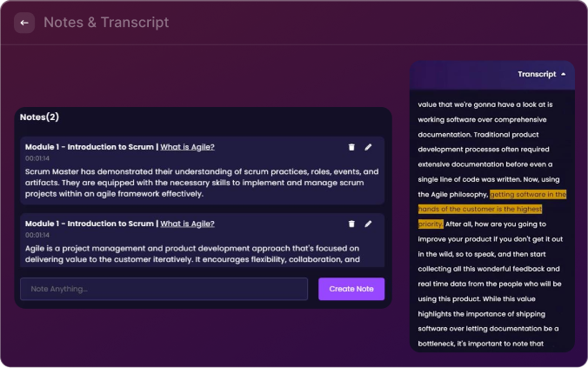Edit the Scrum Master note with pencil icon
The image size is (588, 368).
point(368,147)
